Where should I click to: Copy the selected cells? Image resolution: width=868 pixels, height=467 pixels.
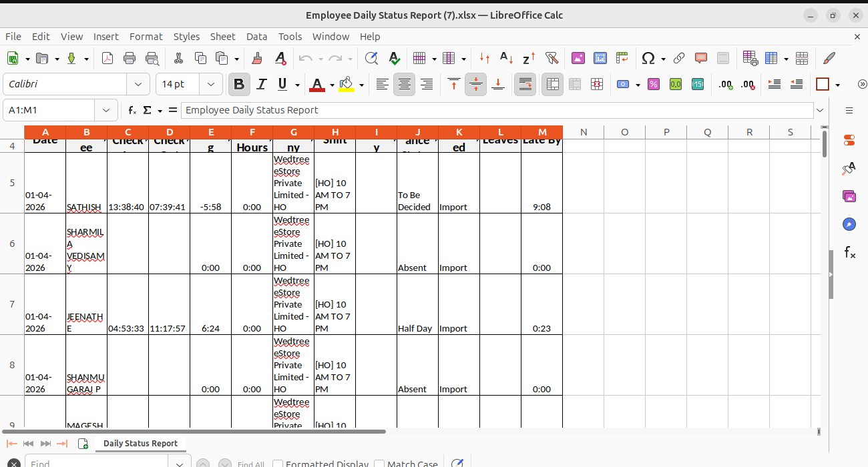200,58
